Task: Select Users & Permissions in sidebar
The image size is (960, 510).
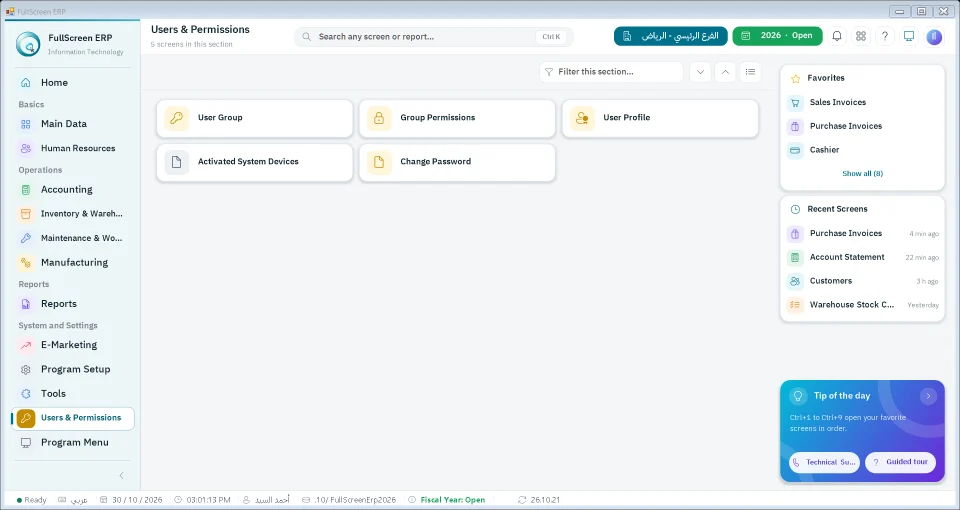Action: [x=73, y=418]
